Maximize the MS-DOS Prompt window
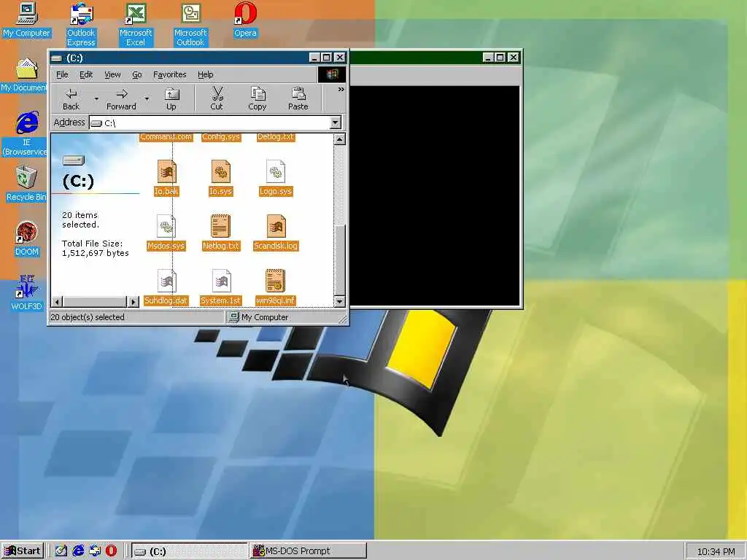 pyautogui.click(x=500, y=58)
